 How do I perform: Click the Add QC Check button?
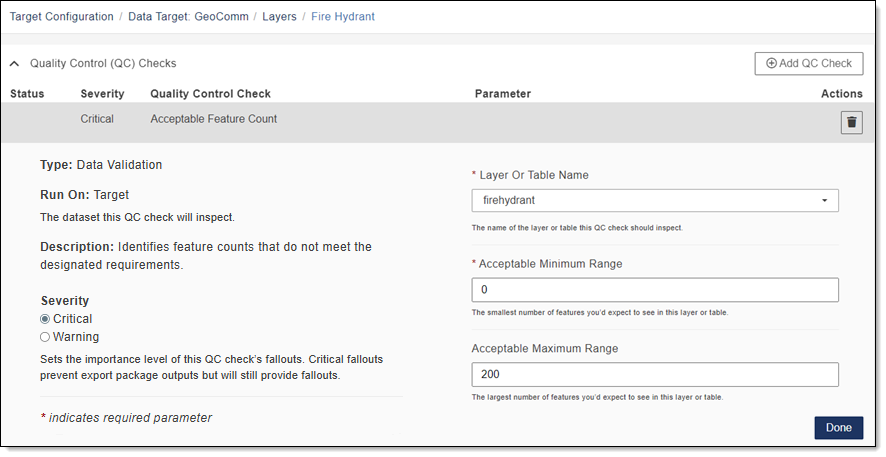pos(808,63)
